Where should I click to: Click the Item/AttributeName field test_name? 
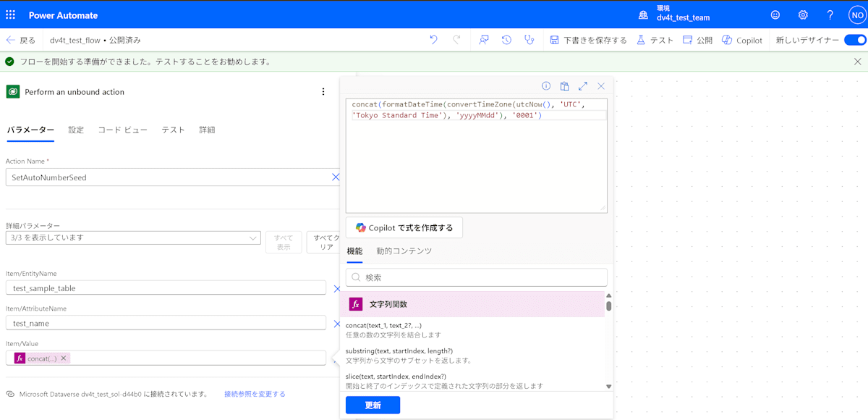coord(166,323)
